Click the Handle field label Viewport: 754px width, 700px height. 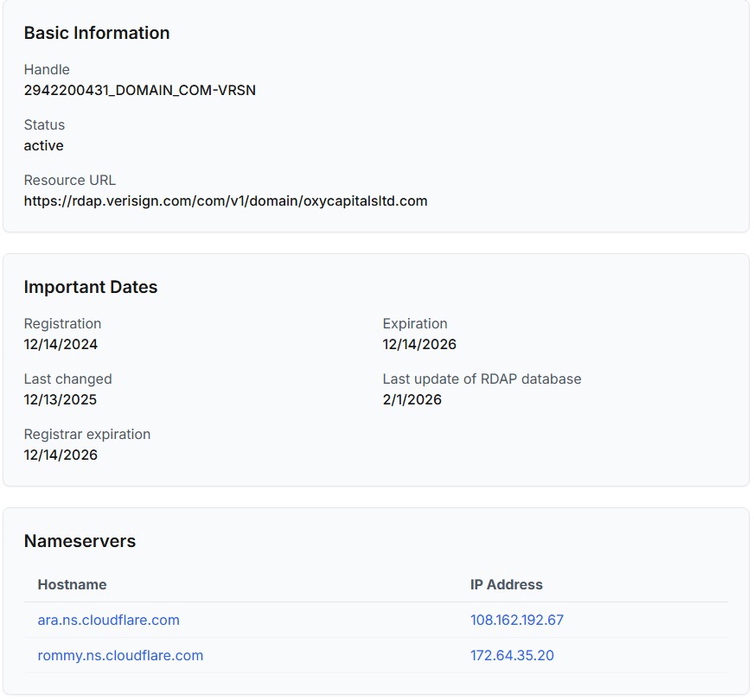[47, 69]
